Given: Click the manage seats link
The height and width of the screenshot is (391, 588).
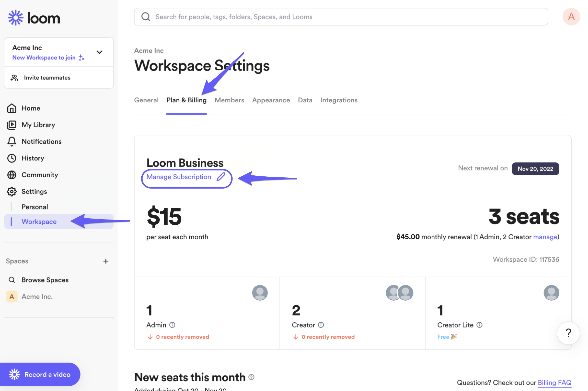Looking at the screenshot, I should [545, 237].
